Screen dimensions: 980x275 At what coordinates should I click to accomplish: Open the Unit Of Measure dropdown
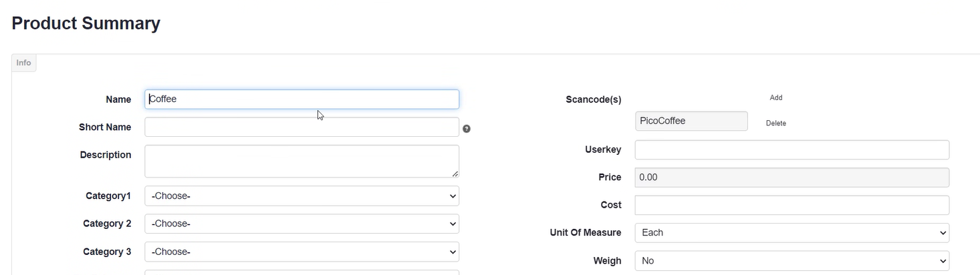click(791, 233)
